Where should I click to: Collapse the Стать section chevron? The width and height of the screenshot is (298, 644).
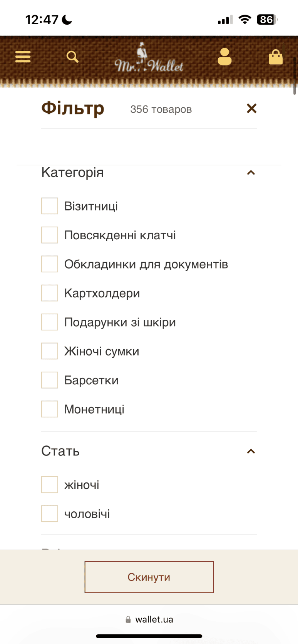click(x=251, y=451)
